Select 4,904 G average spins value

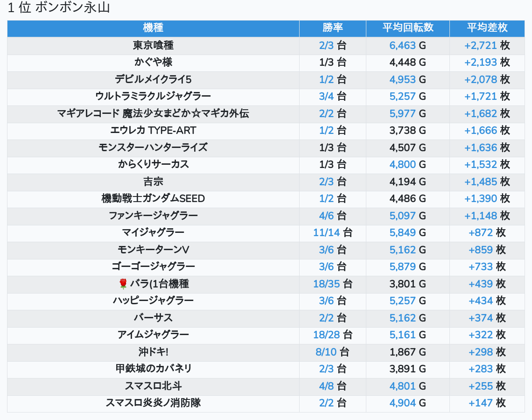[407, 403]
